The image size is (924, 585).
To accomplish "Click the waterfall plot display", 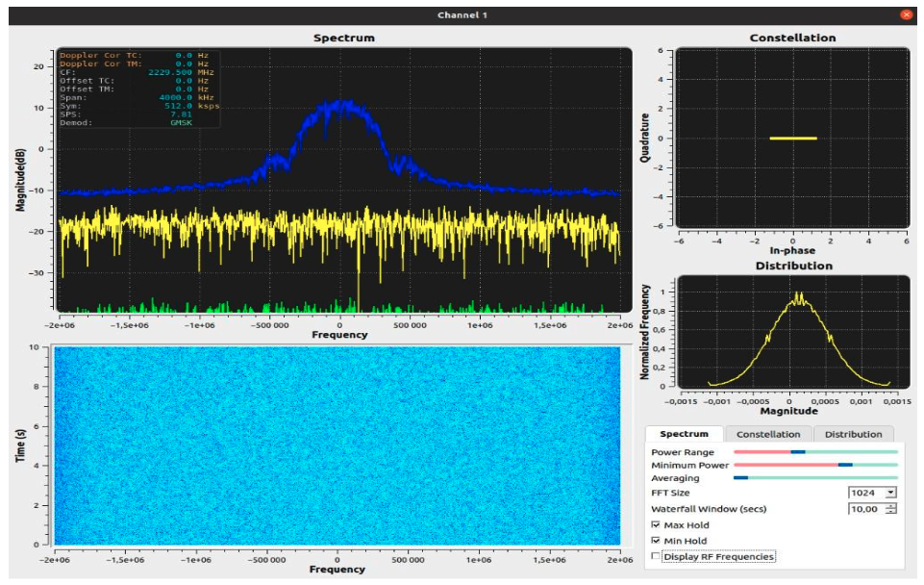I will pos(337,445).
